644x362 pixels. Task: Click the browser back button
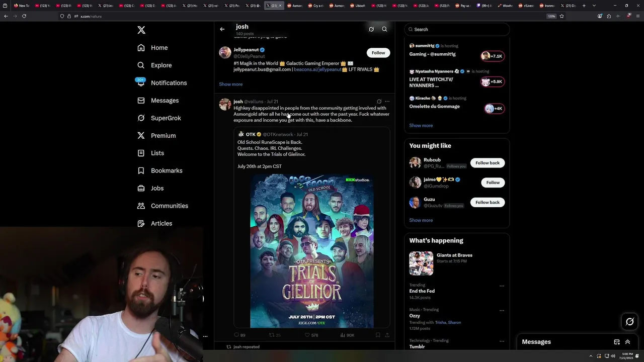(6, 16)
